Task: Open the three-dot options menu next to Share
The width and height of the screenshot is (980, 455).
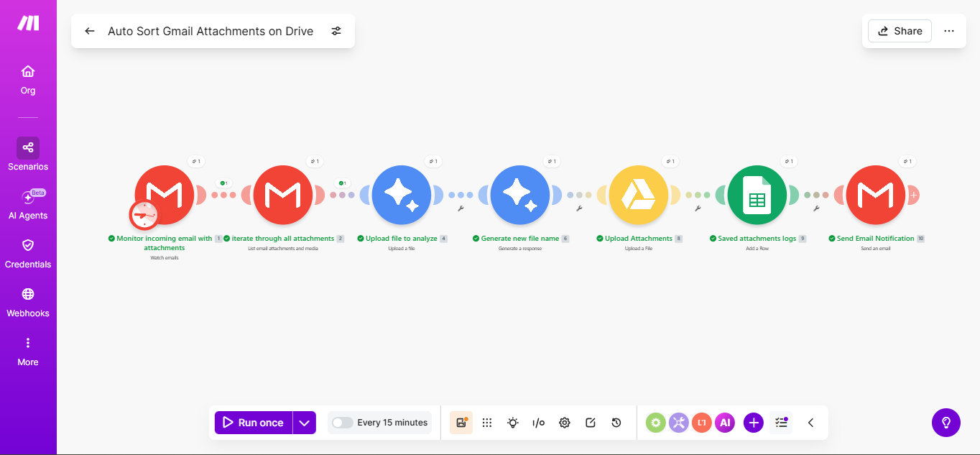Action: [x=949, y=31]
